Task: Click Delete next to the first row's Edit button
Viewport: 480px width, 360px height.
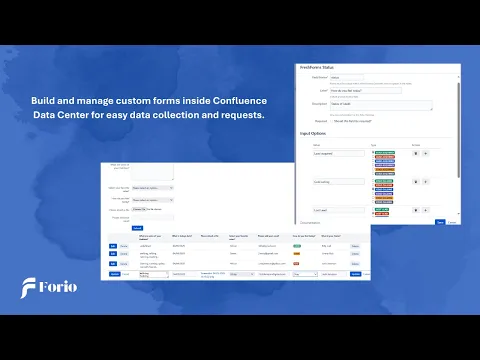Action: click(x=124, y=246)
